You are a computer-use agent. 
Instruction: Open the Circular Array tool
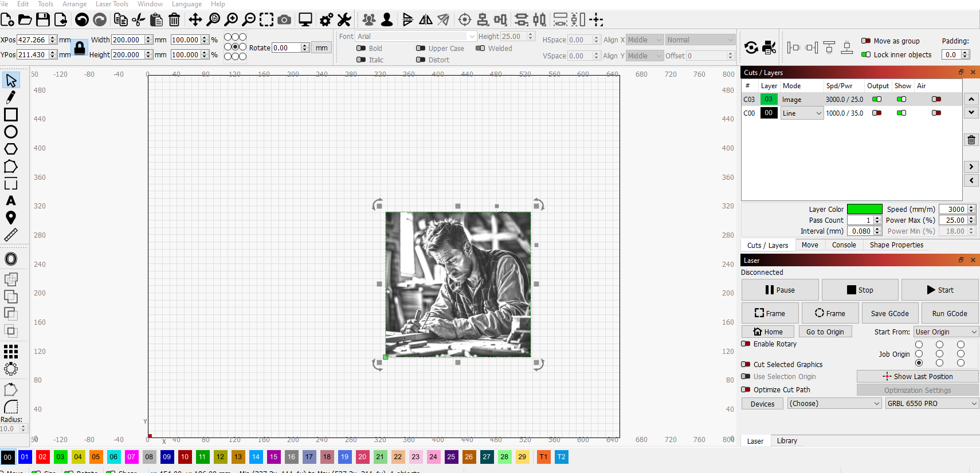[x=11, y=369]
